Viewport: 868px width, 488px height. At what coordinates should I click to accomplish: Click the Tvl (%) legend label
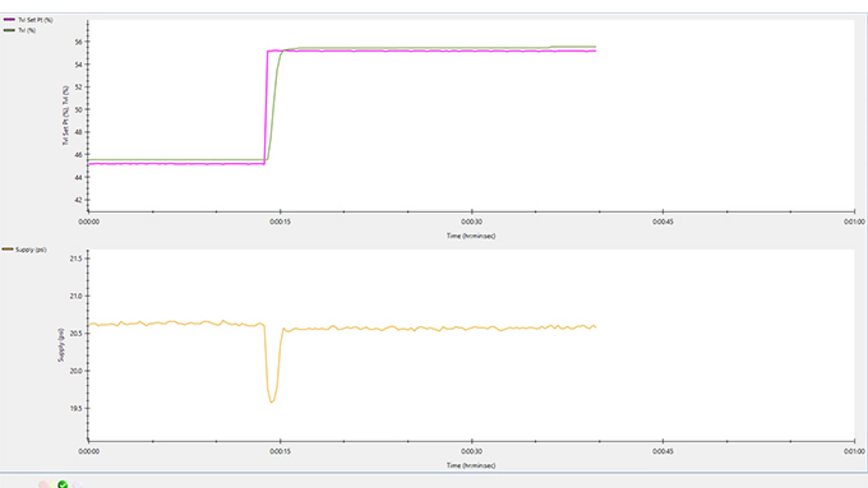[27, 30]
